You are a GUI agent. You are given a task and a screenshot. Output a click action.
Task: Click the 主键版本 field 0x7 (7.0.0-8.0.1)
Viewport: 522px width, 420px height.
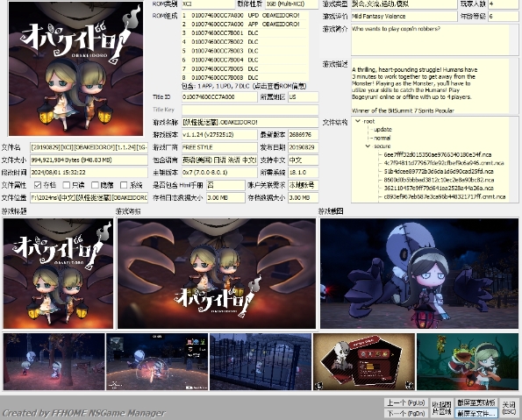[x=219, y=173]
